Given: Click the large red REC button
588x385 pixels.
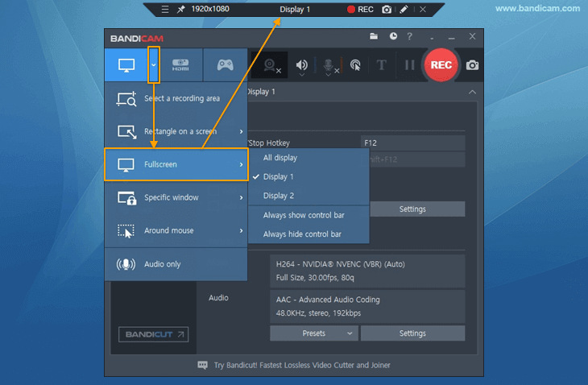Looking at the screenshot, I should click(441, 65).
